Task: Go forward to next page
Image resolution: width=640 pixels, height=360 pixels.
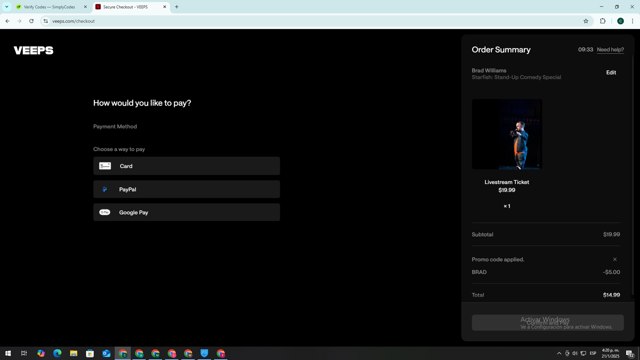Action: [x=19, y=21]
